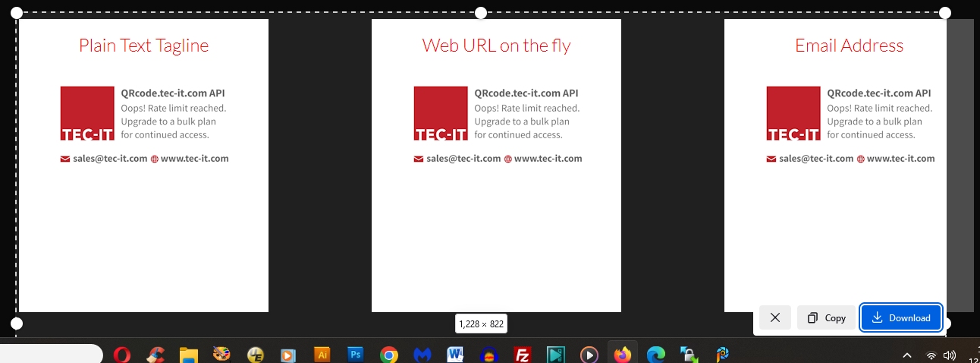Click the Download screenshot button
The width and height of the screenshot is (980, 363).
901,318
